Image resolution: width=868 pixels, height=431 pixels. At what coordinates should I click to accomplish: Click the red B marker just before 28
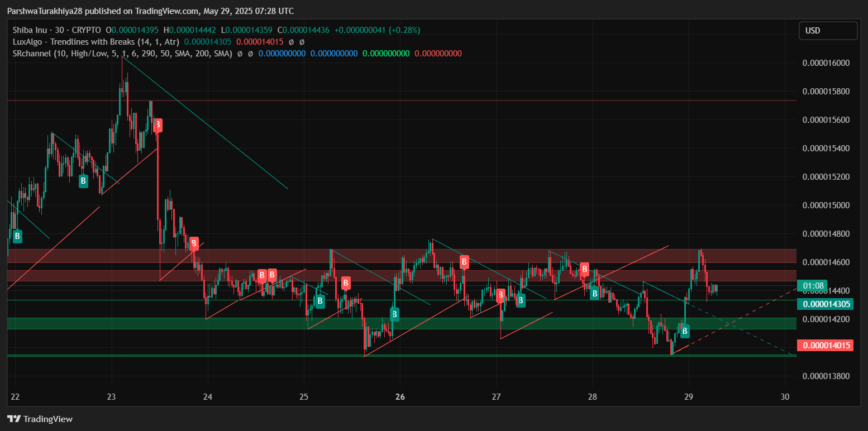pos(584,270)
